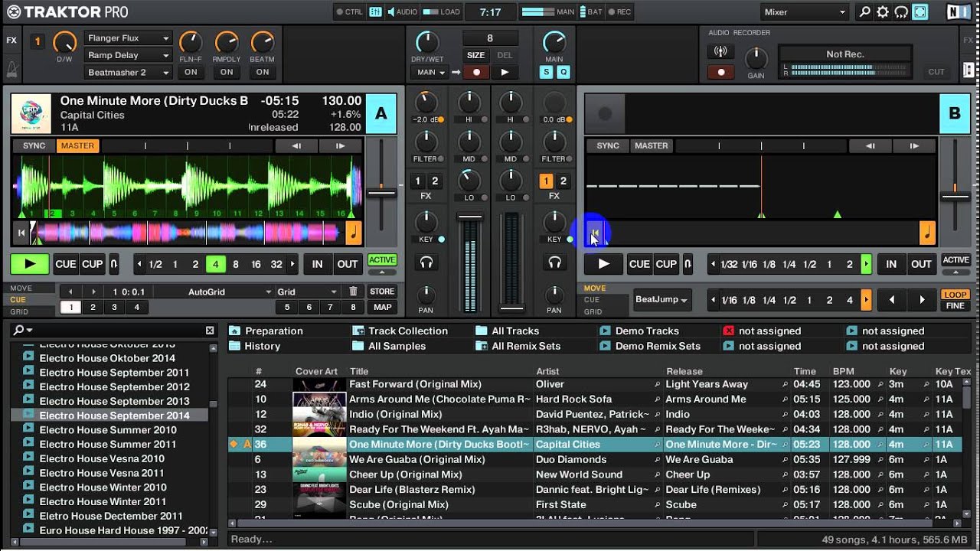Open the loop recorder MAIN source dropdown
The width and height of the screenshot is (980, 551).
pos(431,72)
